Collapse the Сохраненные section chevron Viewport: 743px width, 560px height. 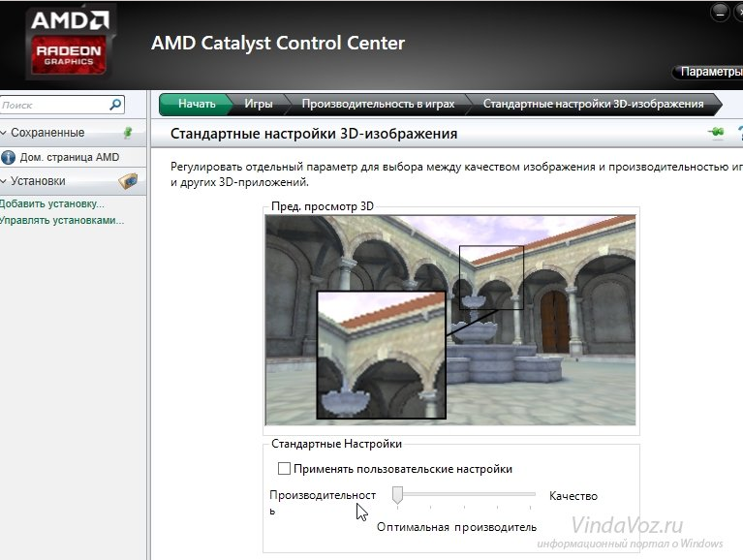tap(3, 133)
